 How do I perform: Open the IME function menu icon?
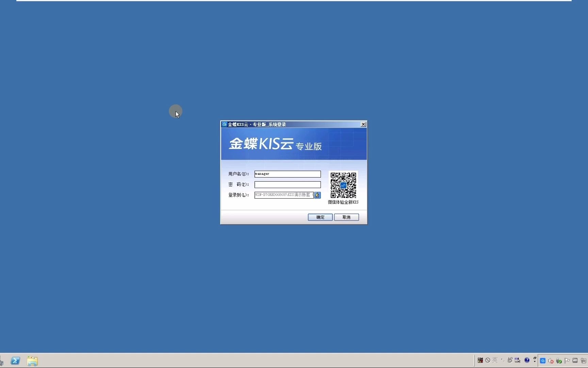click(518, 360)
